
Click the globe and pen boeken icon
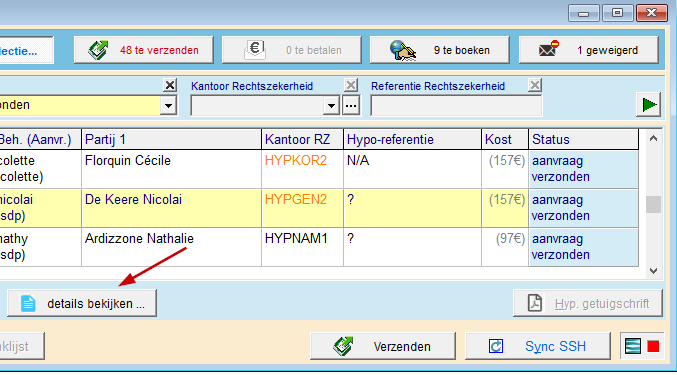(x=402, y=50)
